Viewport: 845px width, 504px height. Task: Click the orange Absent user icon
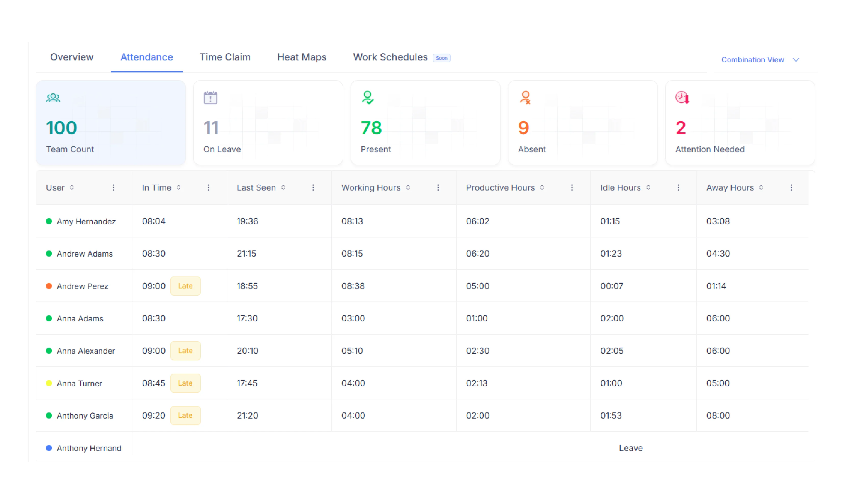pyautogui.click(x=526, y=98)
